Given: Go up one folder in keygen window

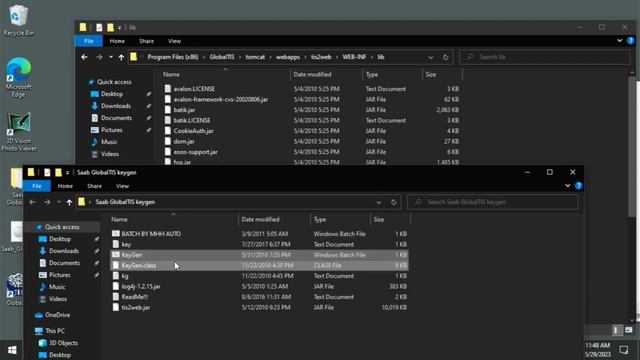Looking at the screenshot, I should pyautogui.click(x=69, y=202).
